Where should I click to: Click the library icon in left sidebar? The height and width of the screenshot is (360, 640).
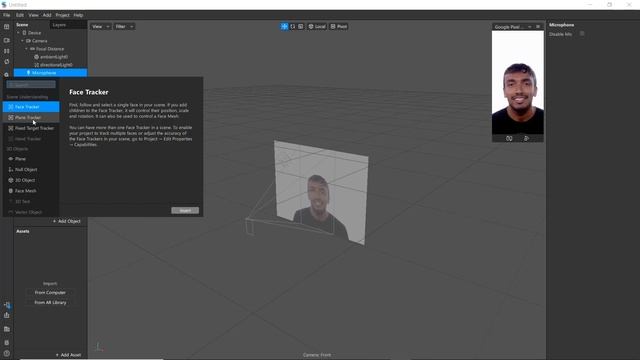coord(7,329)
